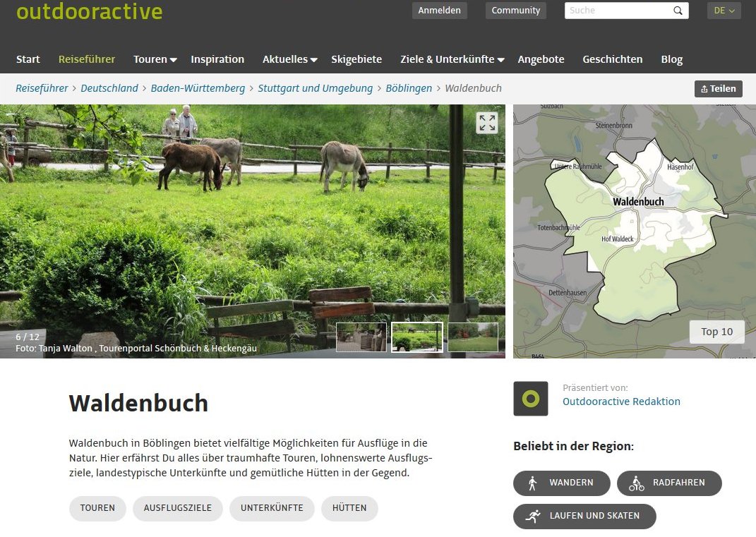
Task: Click the search magnifier icon
Action: (x=678, y=11)
